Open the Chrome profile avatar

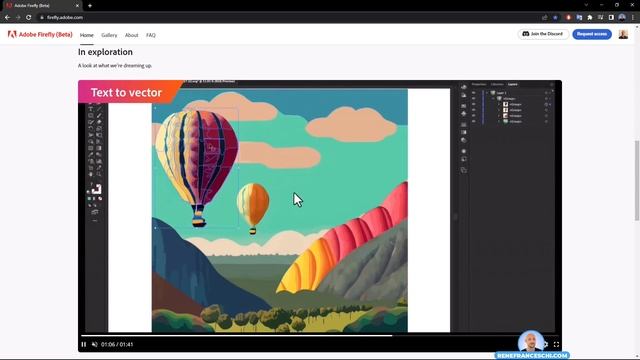tap(622, 18)
